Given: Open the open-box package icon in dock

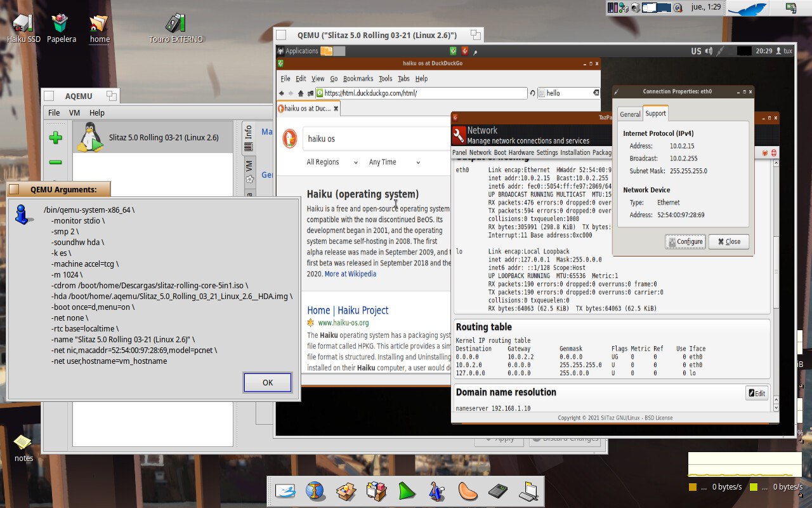Looking at the screenshot, I should coord(346,491).
